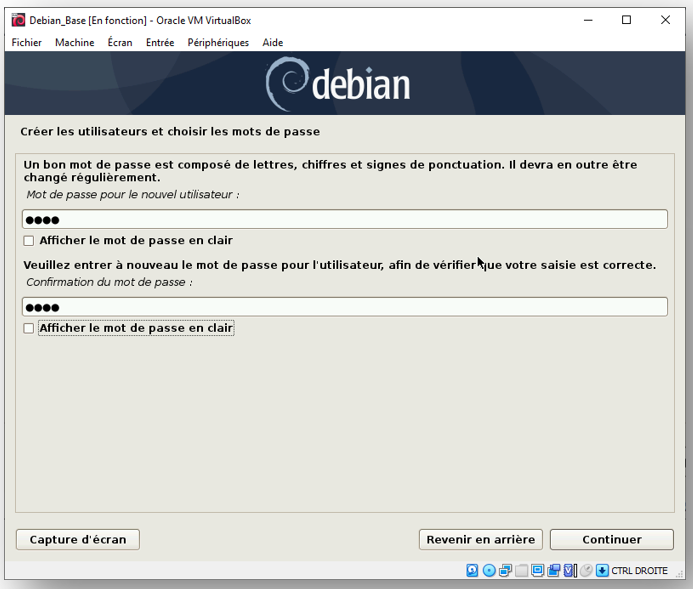
Task: Minimize the VirtualBox window
Action: (x=588, y=20)
